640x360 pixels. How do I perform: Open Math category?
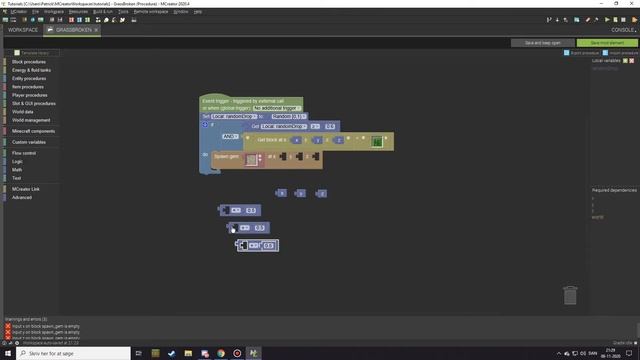pyautogui.click(x=17, y=170)
